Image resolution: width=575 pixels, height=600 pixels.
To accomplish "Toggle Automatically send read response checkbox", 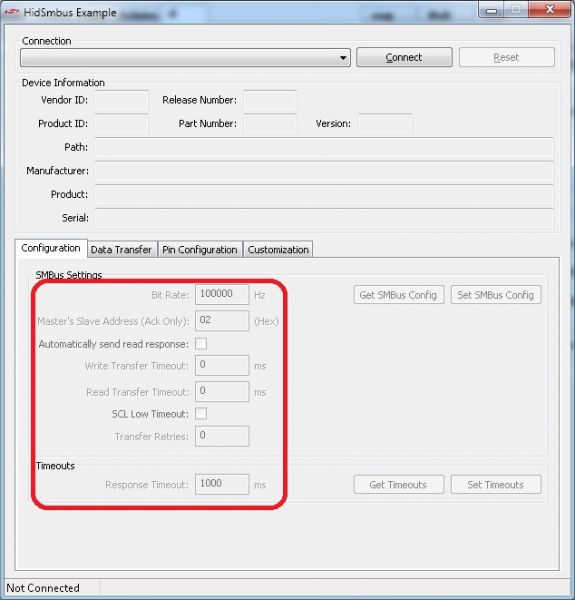I will click(201, 344).
